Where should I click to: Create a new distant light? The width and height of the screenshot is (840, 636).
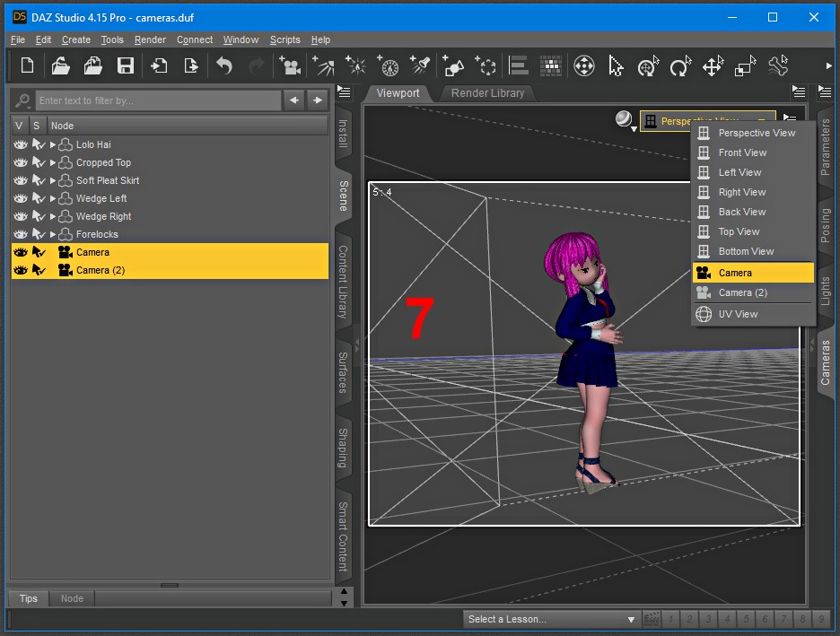323,65
